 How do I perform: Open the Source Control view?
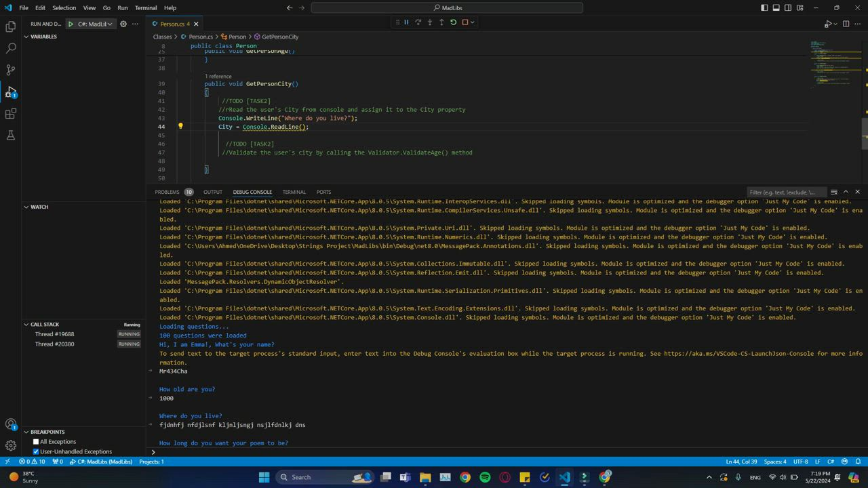[11, 70]
